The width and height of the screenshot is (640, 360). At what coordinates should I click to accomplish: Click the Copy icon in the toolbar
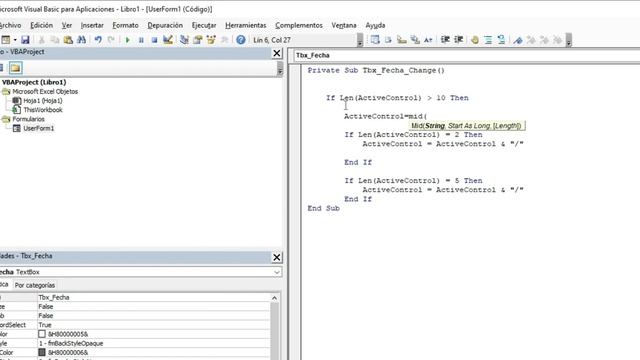[55, 40]
